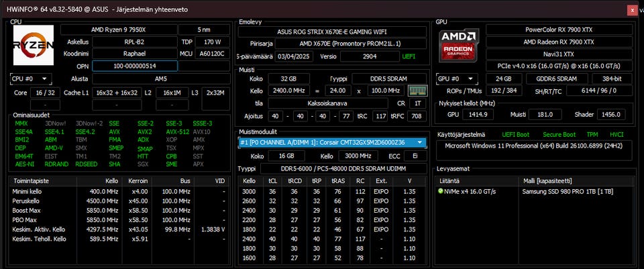Click the Microsoft Windows 11 Professional OS field

(535, 150)
